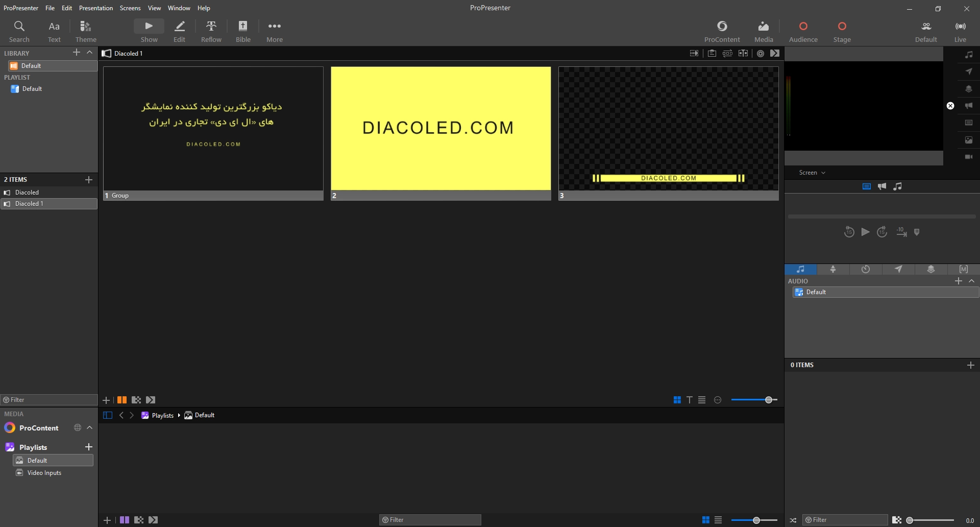980x527 pixels.
Task: Open the Presentation menu
Action: 96,8
